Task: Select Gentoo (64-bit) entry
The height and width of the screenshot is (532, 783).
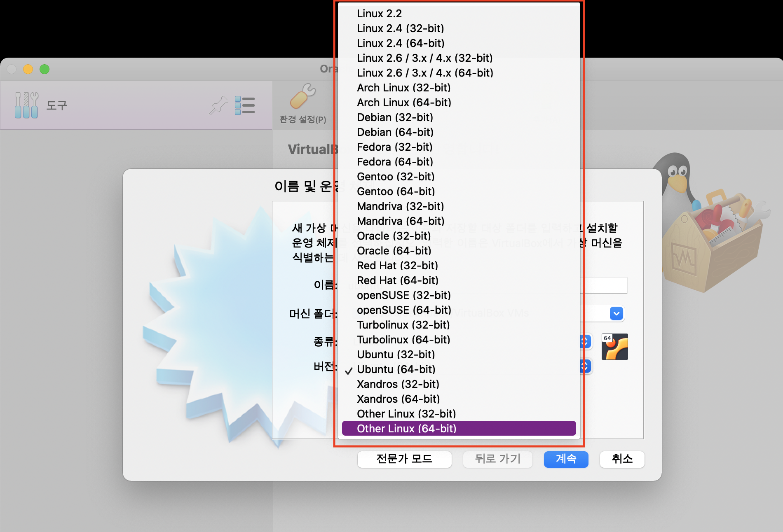Action: tap(459, 191)
